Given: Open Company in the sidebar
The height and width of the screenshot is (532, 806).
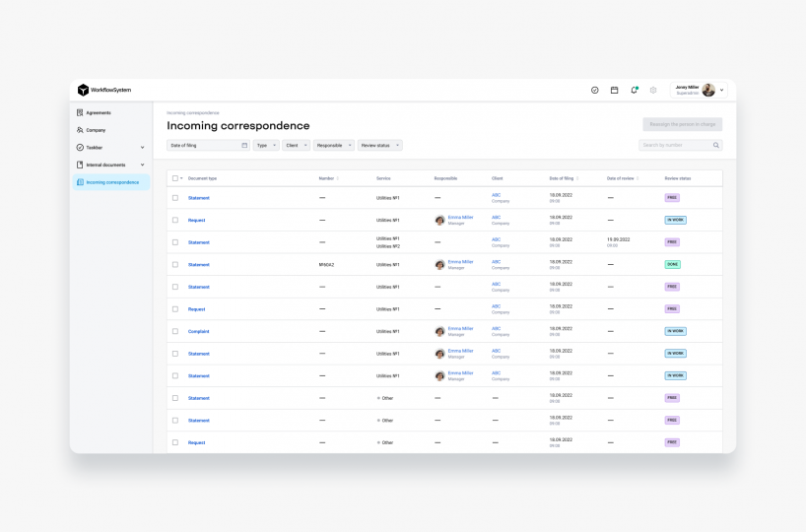Looking at the screenshot, I should coord(95,130).
